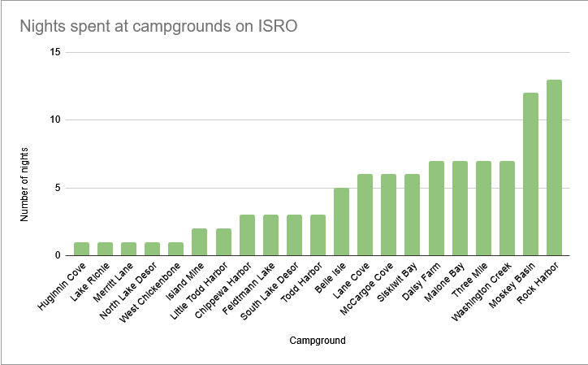Click the 'Three Mile' bar
Viewport: 588px width, 365px height.
click(483, 208)
